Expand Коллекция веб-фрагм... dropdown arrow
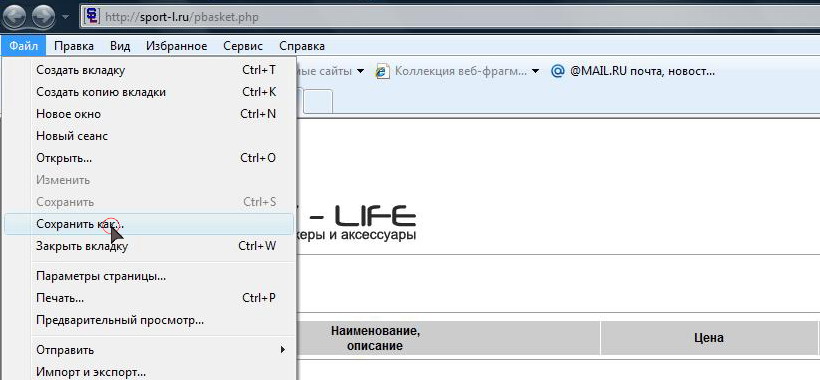The width and height of the screenshot is (820, 380). (535, 72)
